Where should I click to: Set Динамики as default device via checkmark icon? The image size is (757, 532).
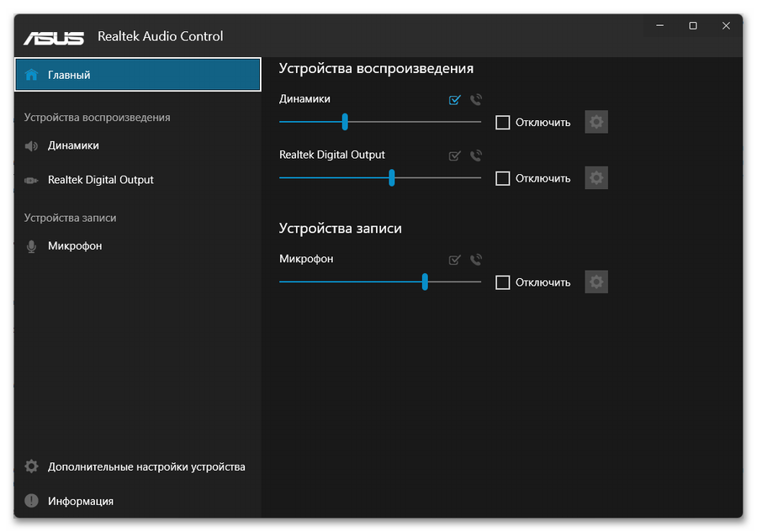pyautogui.click(x=455, y=100)
